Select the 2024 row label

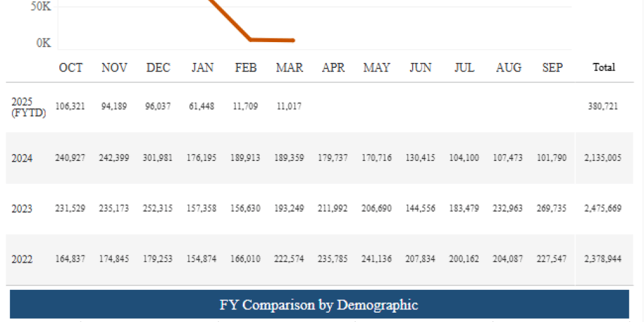click(x=22, y=158)
